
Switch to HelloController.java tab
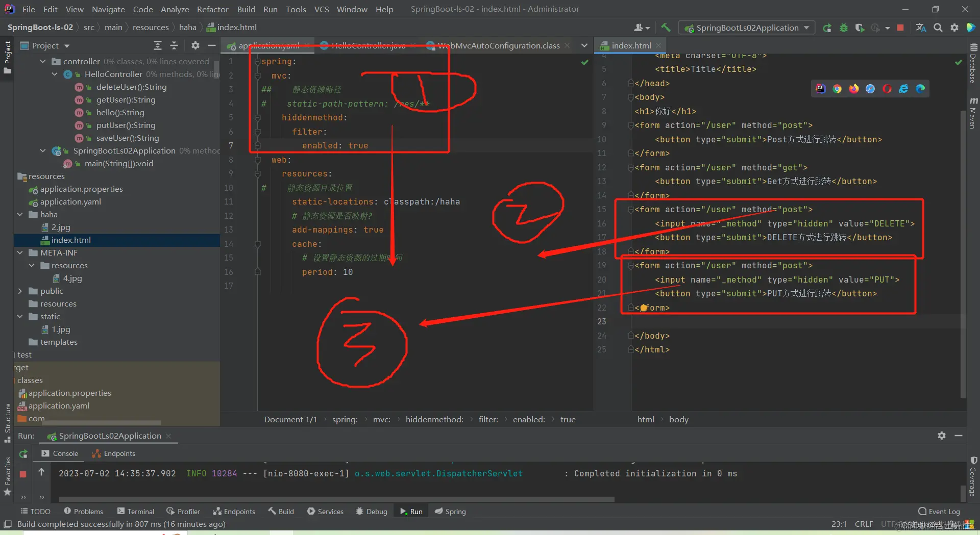pos(368,45)
